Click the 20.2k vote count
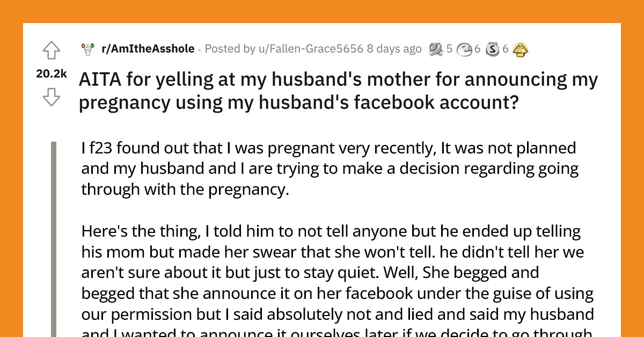 tap(51, 74)
